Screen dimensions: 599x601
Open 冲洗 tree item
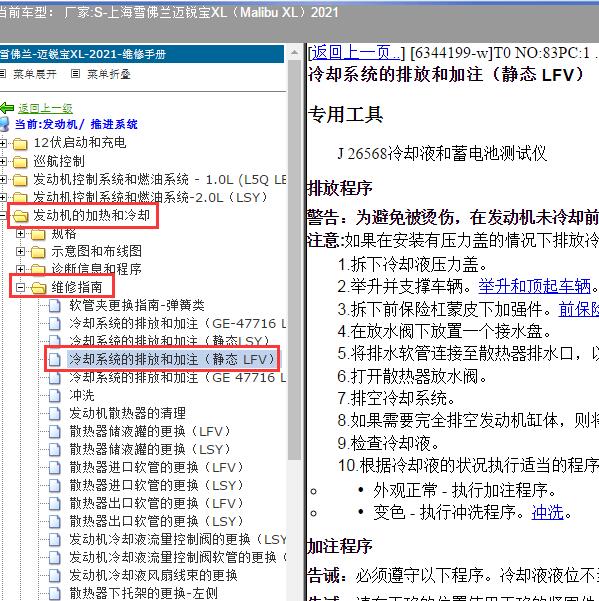point(82,395)
